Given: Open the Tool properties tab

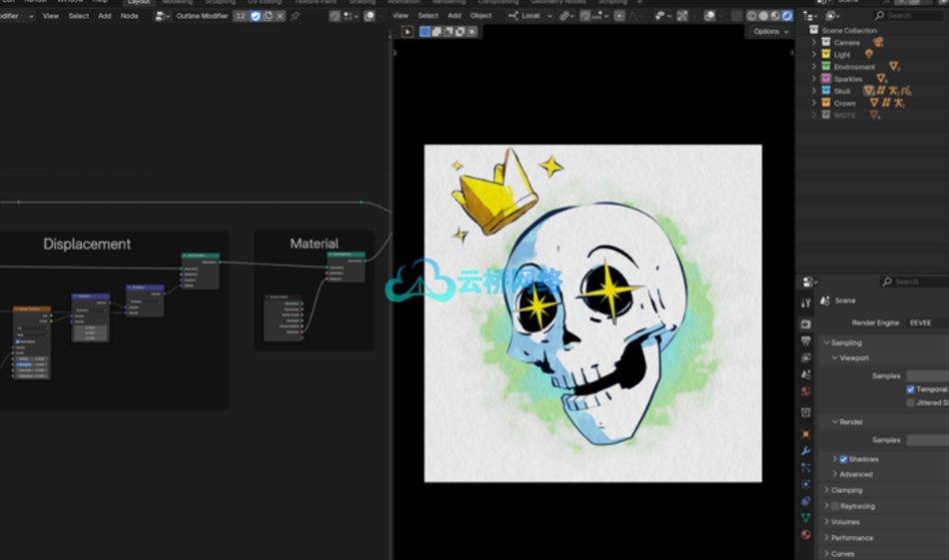Looking at the screenshot, I should (x=805, y=302).
